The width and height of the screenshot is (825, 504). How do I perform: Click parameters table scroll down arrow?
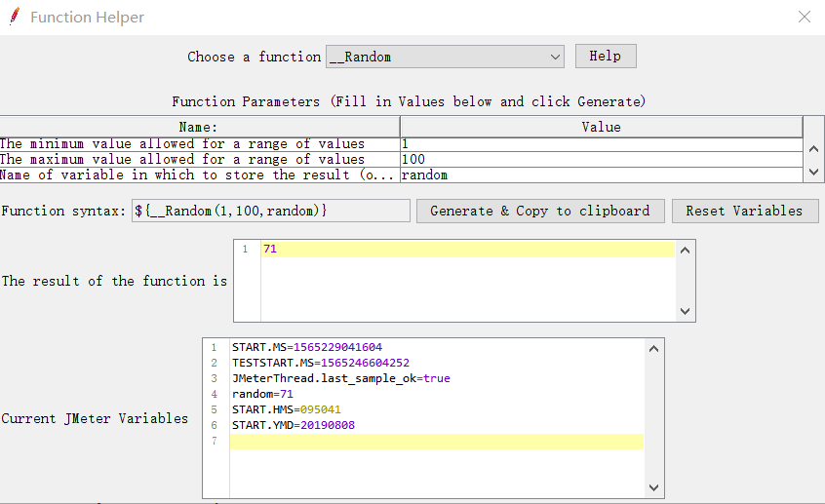coord(814,172)
